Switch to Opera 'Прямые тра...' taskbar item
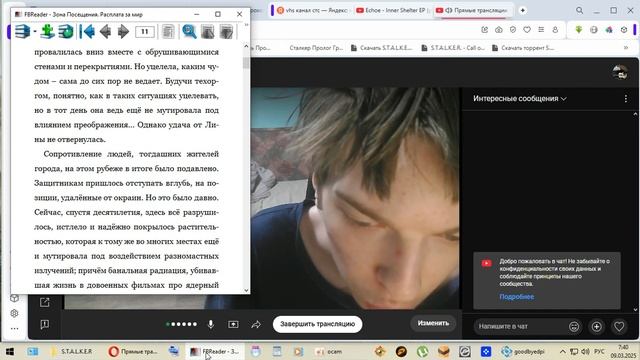The image size is (640, 360). click(133, 351)
